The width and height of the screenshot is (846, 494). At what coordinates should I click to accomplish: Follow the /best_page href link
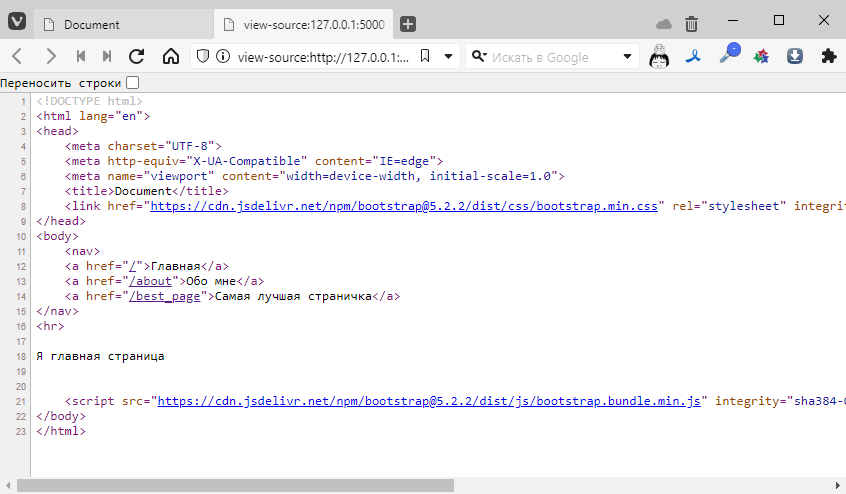(x=164, y=297)
